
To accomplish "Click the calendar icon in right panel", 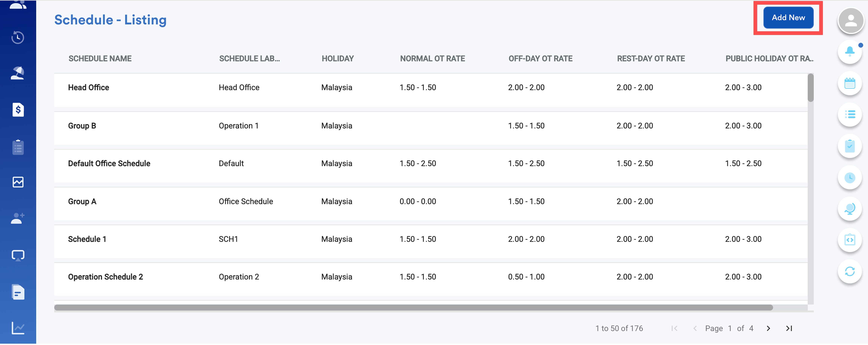I will pyautogui.click(x=849, y=83).
